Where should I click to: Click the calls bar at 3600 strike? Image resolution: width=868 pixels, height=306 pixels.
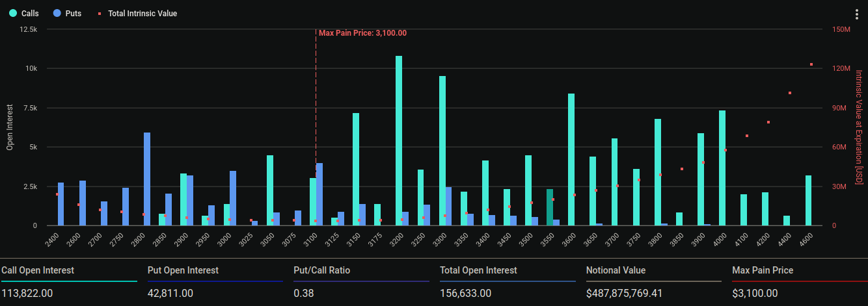[571, 159]
